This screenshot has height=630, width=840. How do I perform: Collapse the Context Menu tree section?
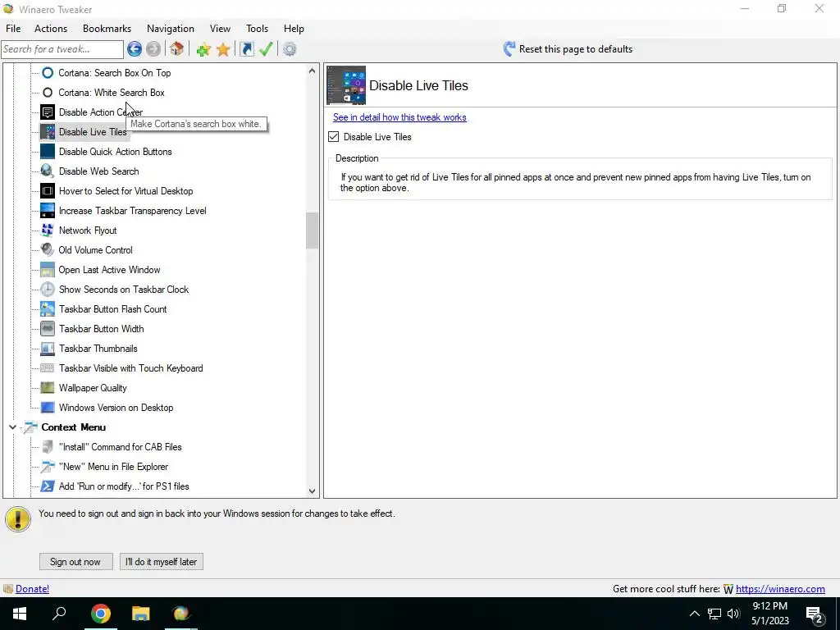click(x=12, y=427)
